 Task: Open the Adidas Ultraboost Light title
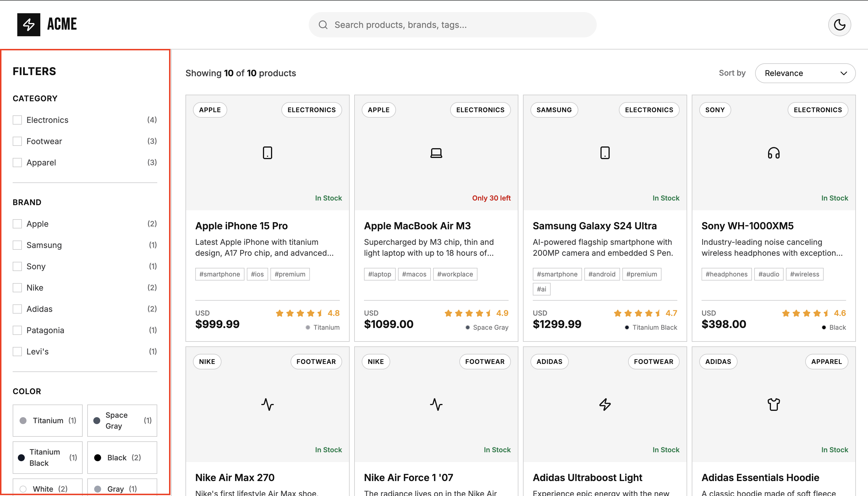(x=587, y=478)
